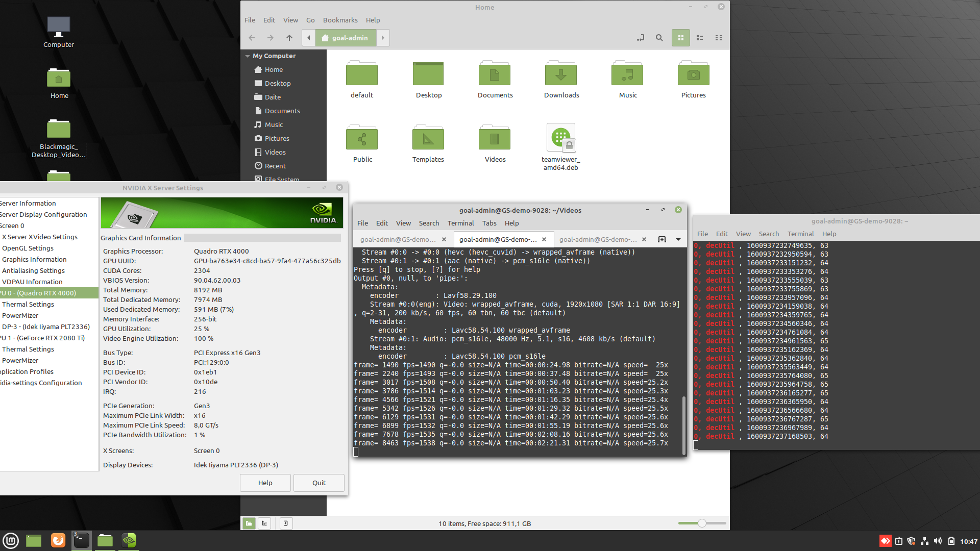The height and width of the screenshot is (551, 980).
Task: Open the Nemo search icon
Action: click(659, 37)
